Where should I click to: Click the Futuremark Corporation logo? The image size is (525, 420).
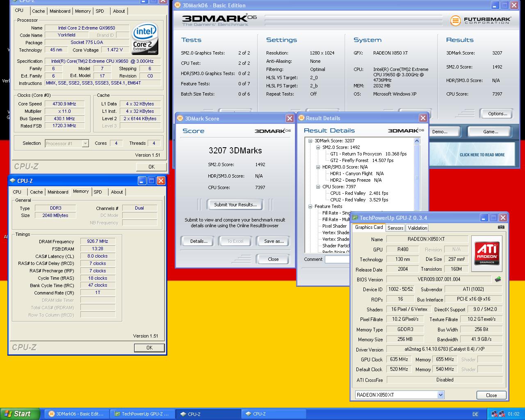pyautogui.click(x=481, y=21)
